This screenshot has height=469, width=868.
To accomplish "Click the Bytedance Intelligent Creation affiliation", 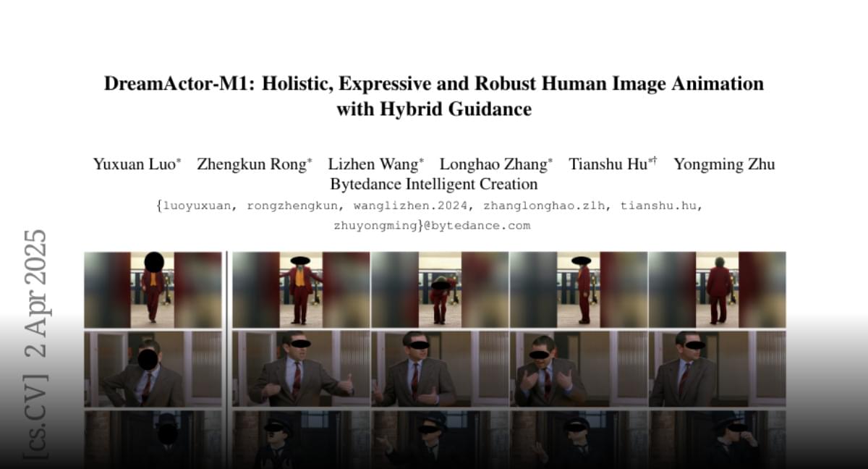I will [434, 185].
